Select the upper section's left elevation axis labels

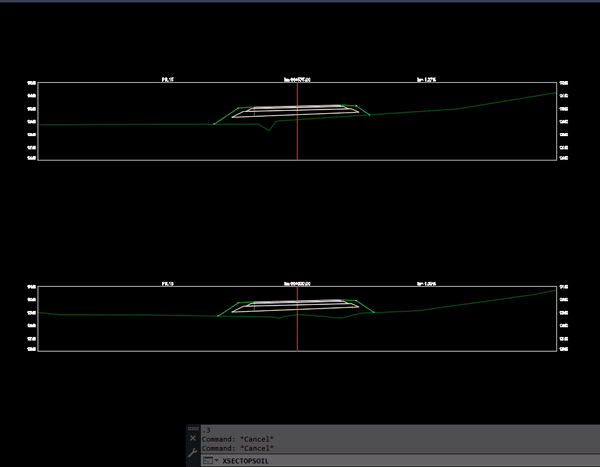click(x=33, y=120)
